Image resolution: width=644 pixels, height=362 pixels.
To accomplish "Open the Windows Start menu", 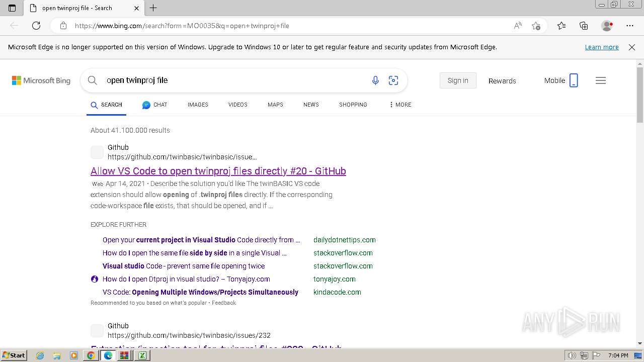I will (14, 355).
